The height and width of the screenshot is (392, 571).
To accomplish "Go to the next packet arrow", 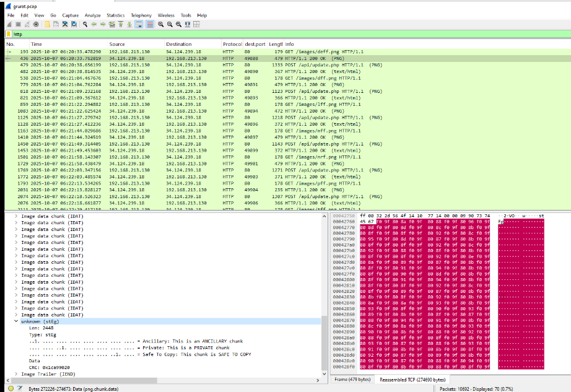I will [102, 24].
